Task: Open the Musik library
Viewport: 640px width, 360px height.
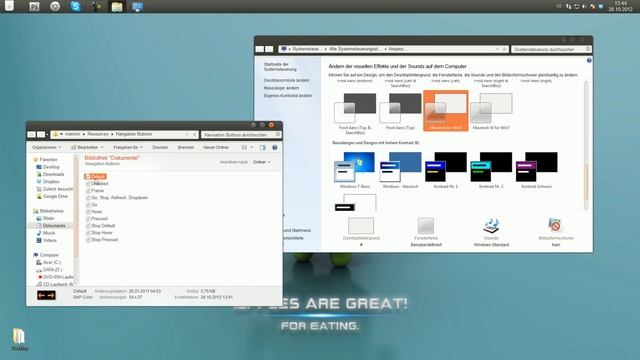Action: click(x=49, y=233)
